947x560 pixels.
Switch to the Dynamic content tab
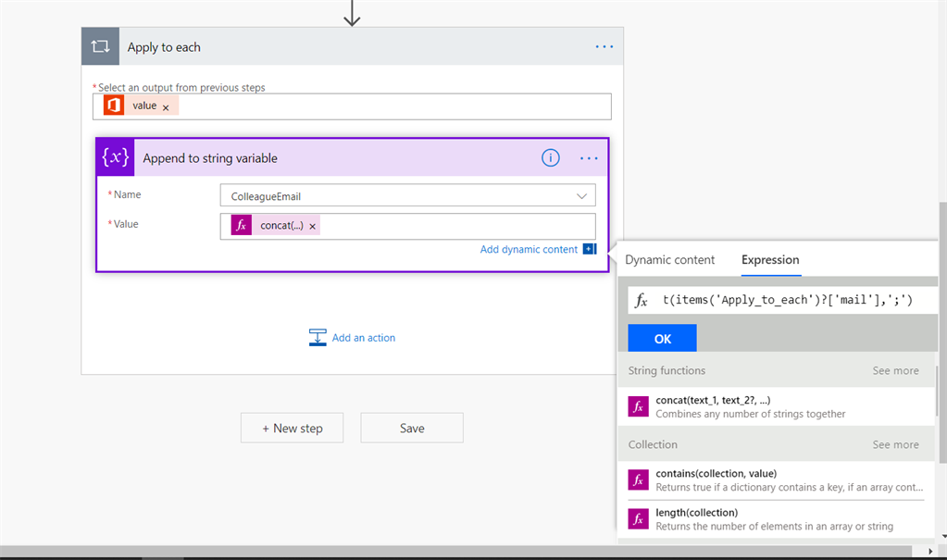pyautogui.click(x=669, y=260)
